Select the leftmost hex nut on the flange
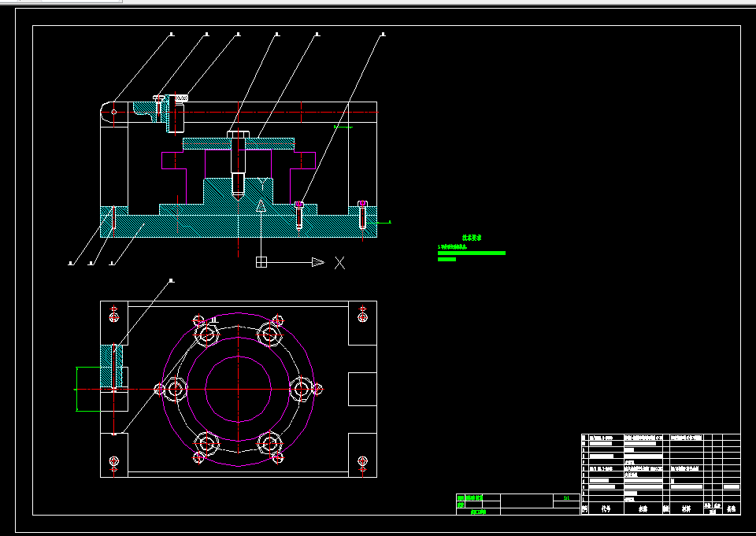 176,390
